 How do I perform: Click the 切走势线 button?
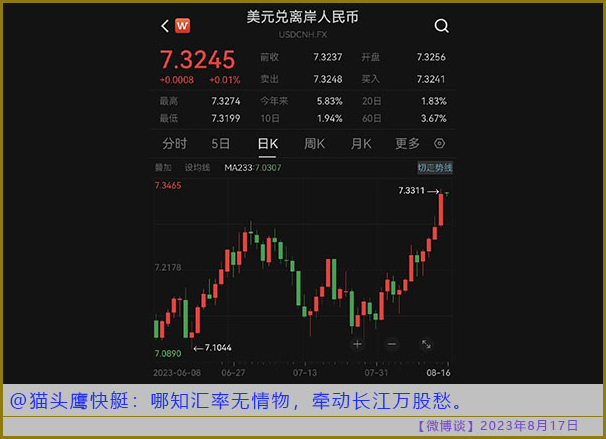pos(435,167)
